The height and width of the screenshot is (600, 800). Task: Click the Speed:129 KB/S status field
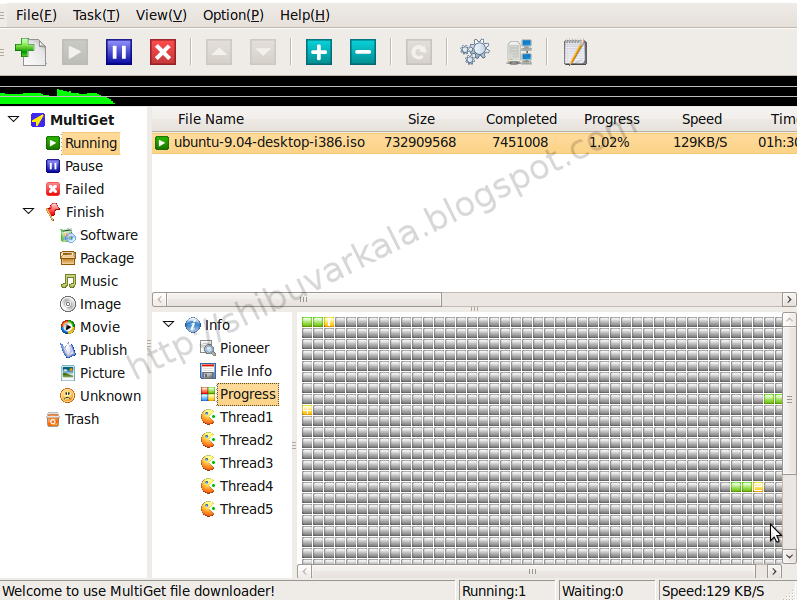[728, 591]
